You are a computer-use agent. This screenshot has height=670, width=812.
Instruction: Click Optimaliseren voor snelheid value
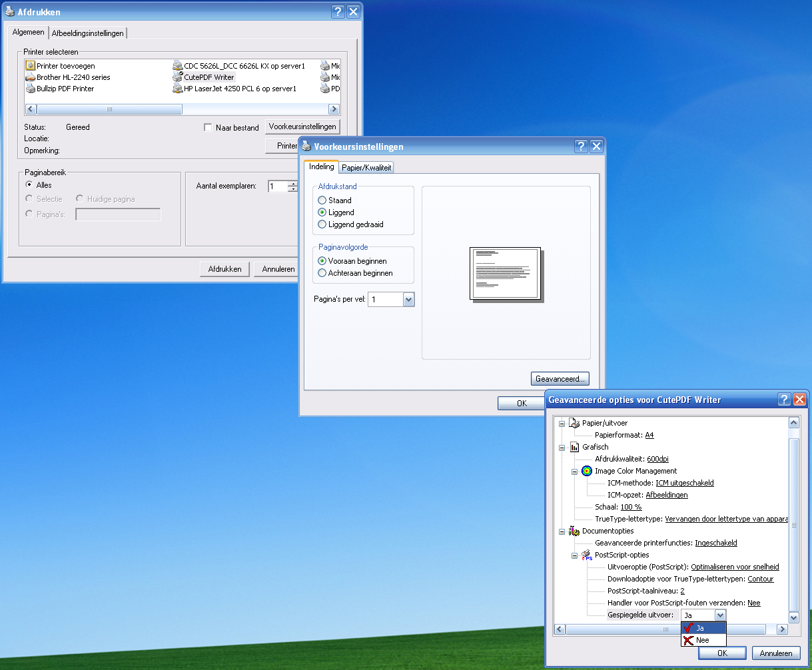735,567
